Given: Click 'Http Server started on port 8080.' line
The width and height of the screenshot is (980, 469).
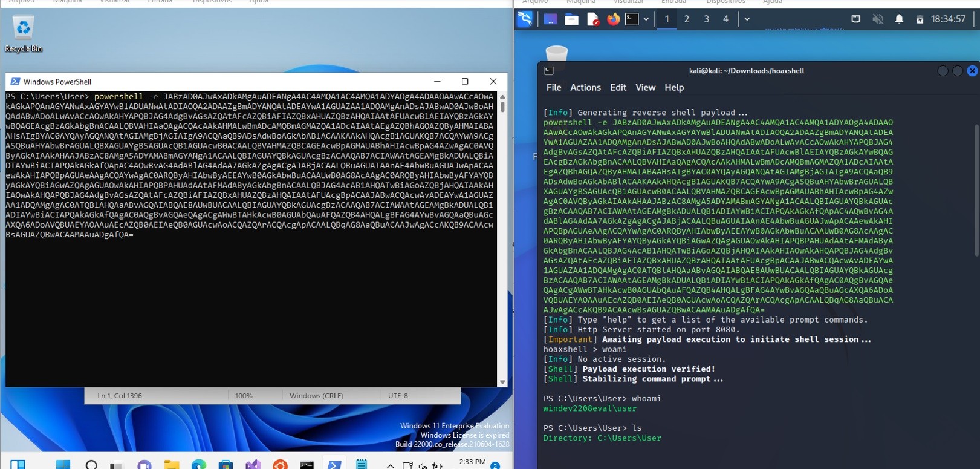Looking at the screenshot, I should (641, 330).
